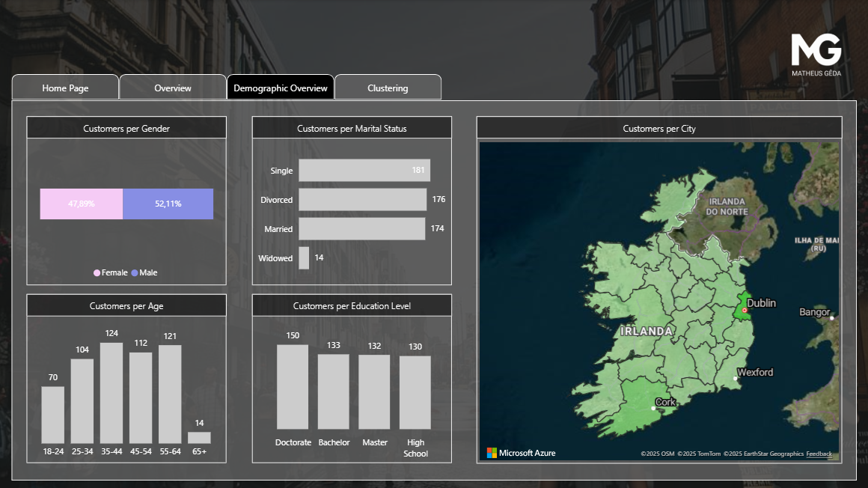This screenshot has width=868, height=488.
Task: Click the Customers per Marital Status title
Action: point(352,129)
